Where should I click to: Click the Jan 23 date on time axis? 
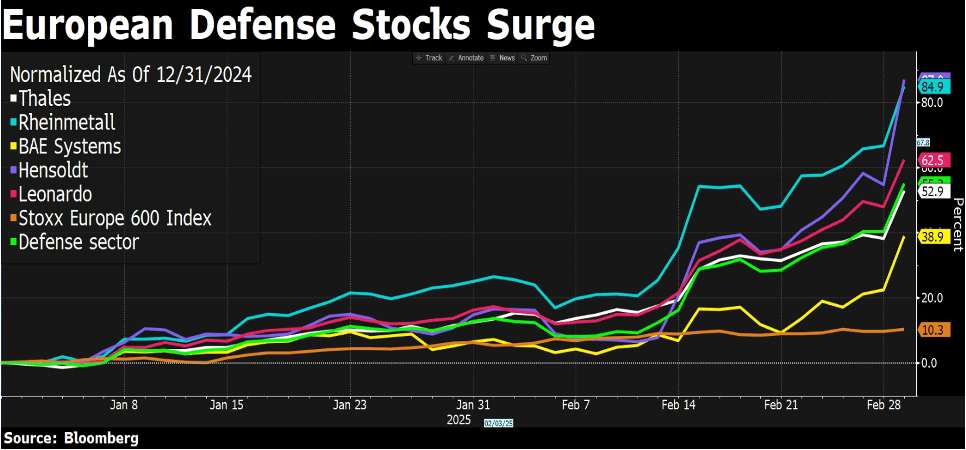point(350,406)
